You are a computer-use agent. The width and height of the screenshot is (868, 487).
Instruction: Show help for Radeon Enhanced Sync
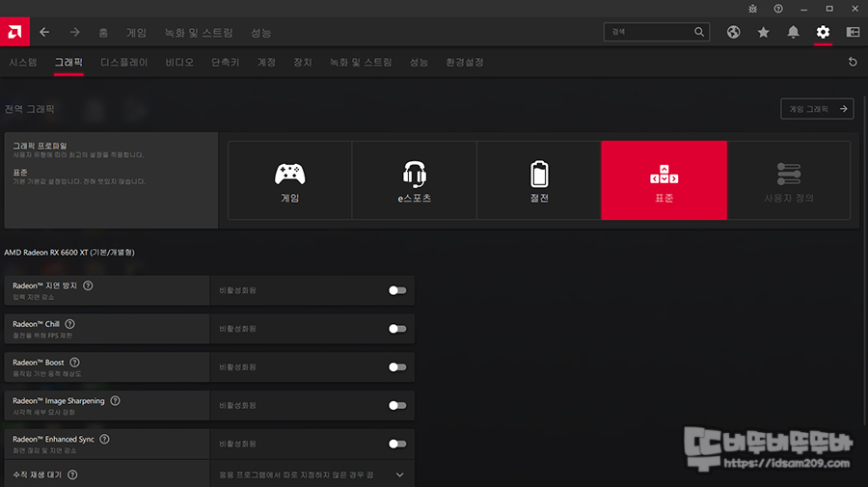tap(104, 439)
